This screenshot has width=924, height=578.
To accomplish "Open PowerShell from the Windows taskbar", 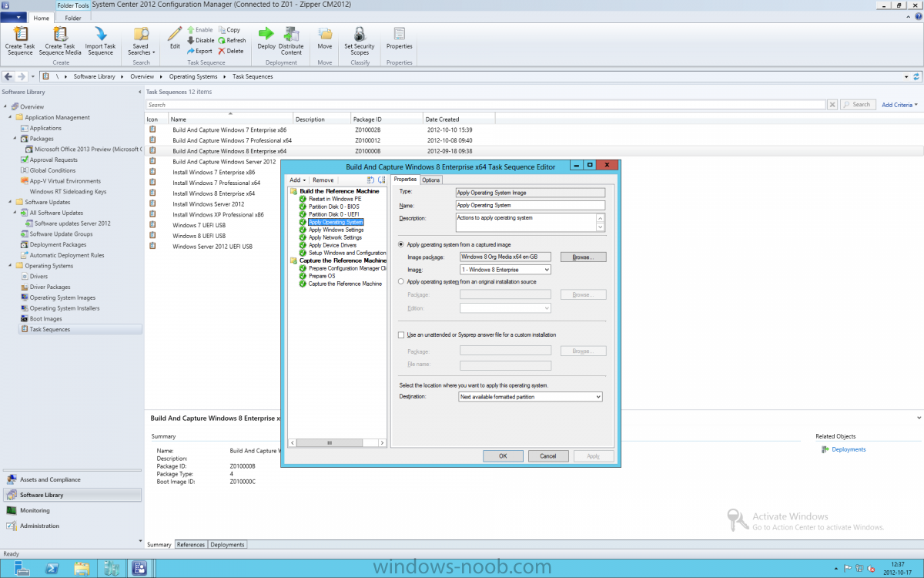I will click(52, 569).
